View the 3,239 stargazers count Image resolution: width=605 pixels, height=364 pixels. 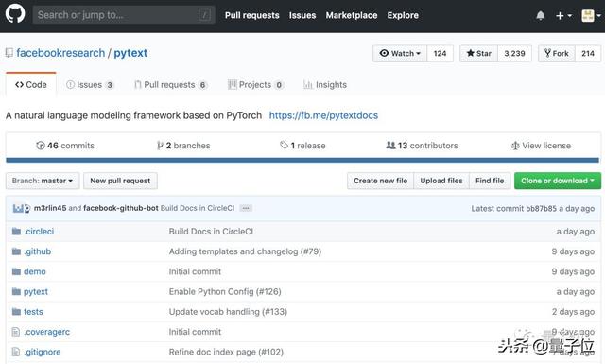click(514, 53)
